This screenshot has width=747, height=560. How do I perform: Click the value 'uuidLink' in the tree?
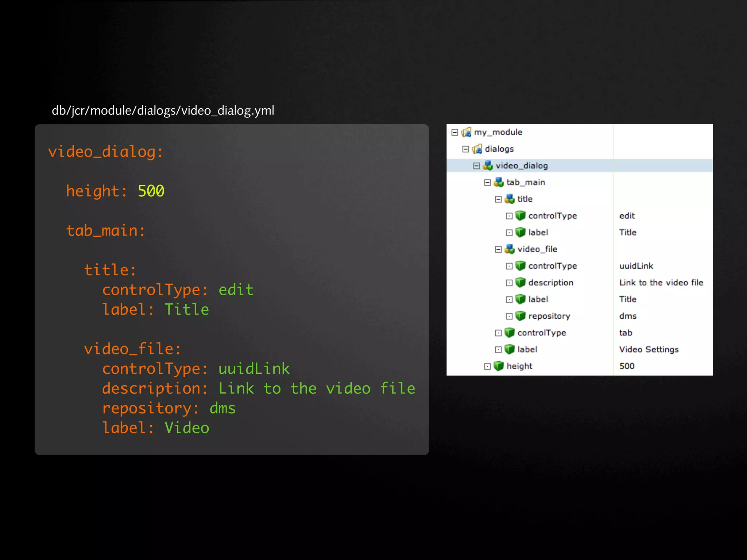636,266
